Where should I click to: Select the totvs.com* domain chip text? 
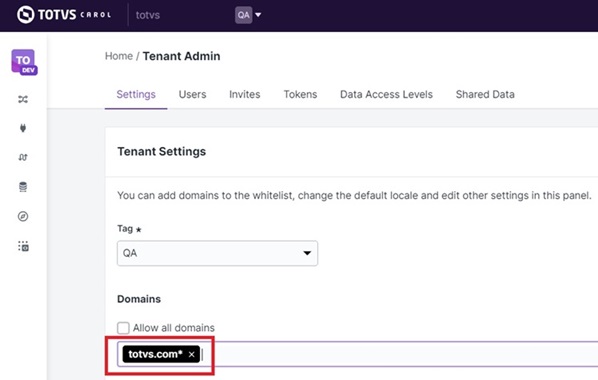tap(155, 354)
